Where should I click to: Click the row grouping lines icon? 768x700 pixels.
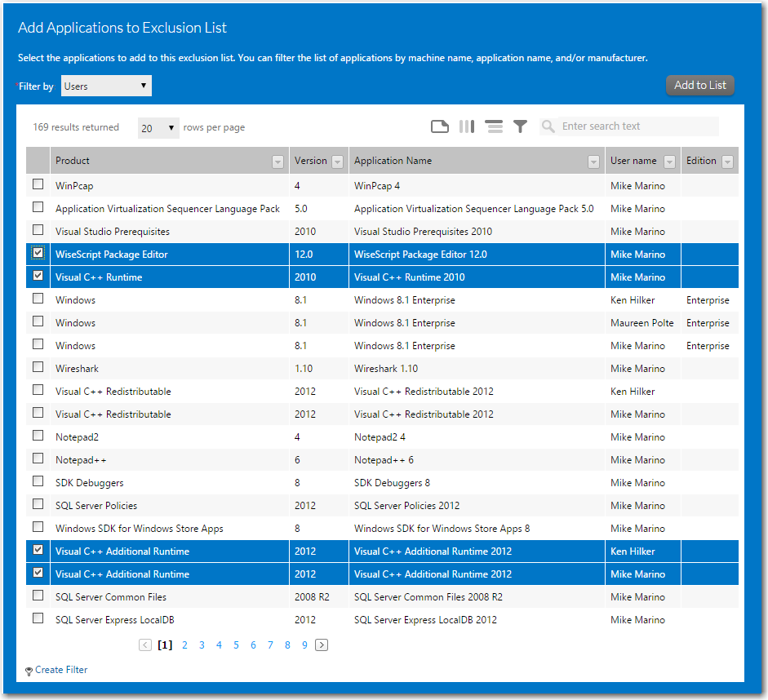pos(494,126)
